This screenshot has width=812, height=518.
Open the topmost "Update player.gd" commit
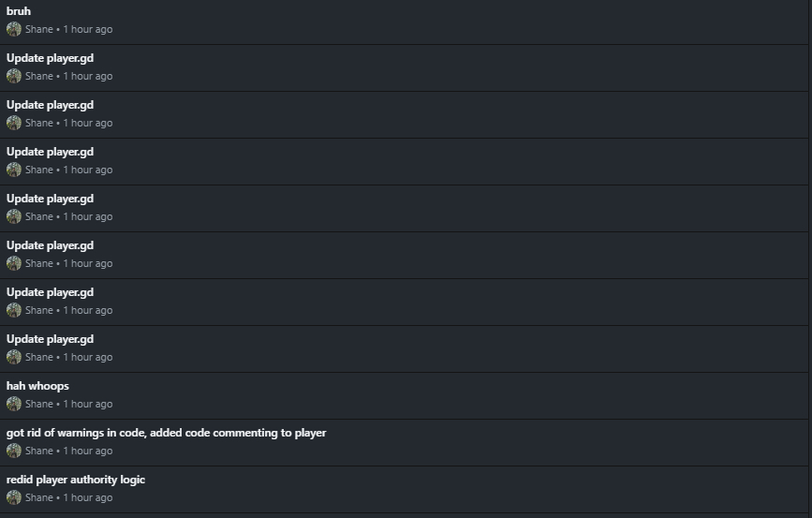(50, 58)
